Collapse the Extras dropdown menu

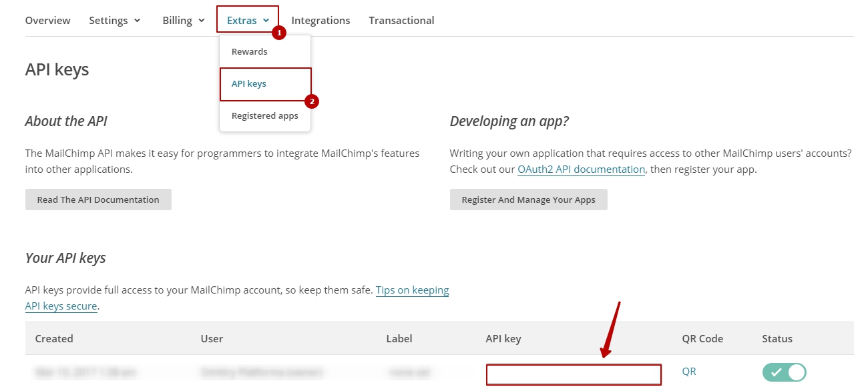[x=248, y=21]
